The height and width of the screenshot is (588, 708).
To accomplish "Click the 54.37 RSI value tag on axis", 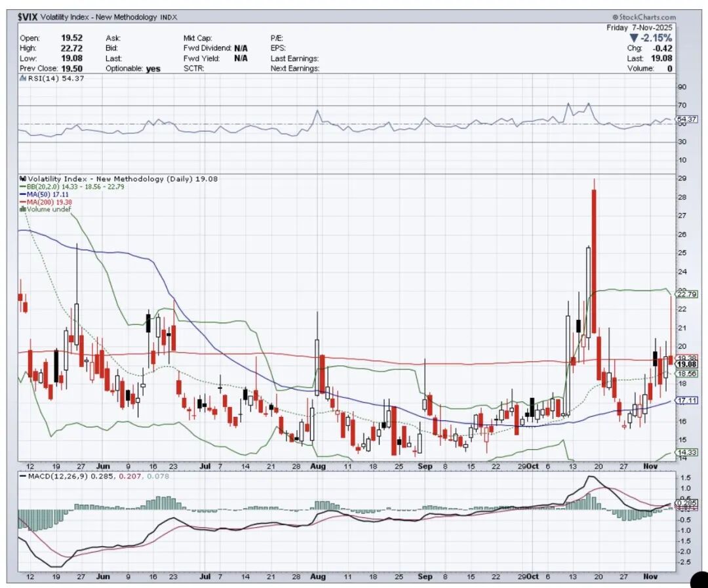I will click(x=687, y=119).
